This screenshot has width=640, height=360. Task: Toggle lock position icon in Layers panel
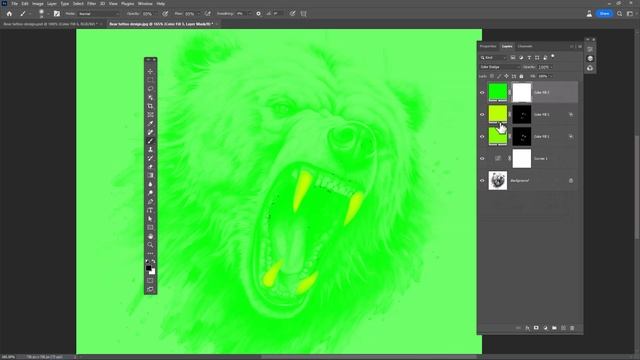(x=506, y=76)
